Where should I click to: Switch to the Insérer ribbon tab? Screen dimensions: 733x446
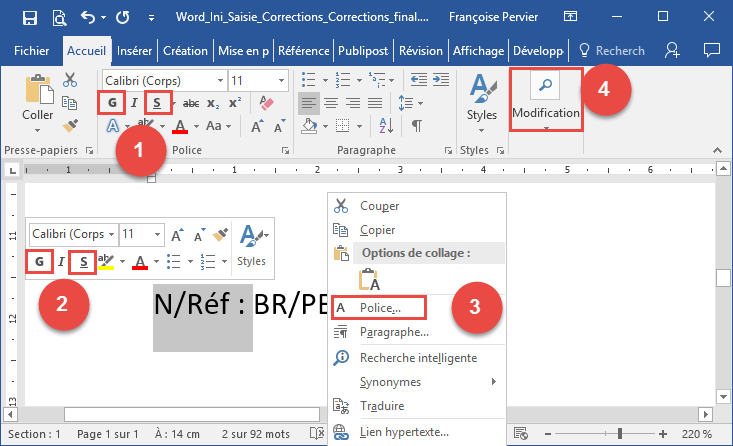pos(134,50)
